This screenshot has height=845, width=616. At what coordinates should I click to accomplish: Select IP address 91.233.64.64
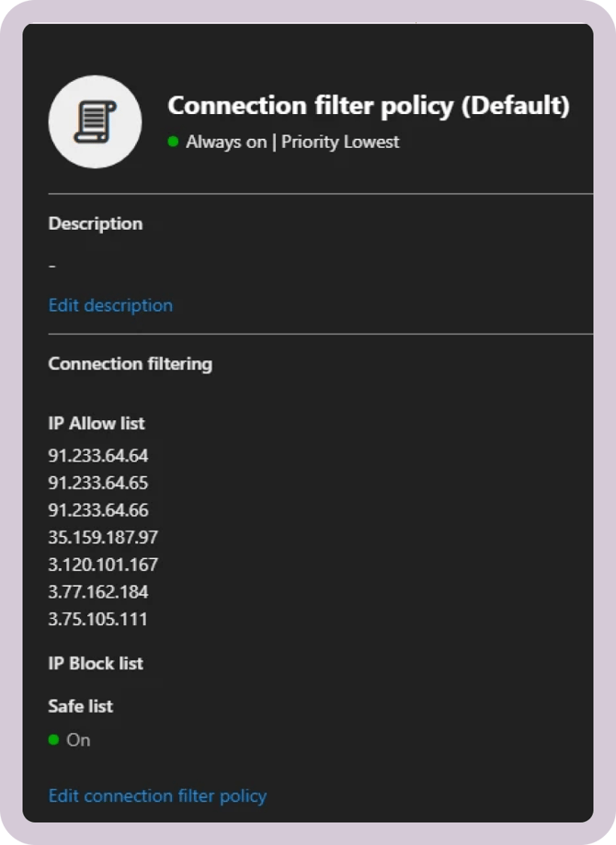tap(98, 455)
